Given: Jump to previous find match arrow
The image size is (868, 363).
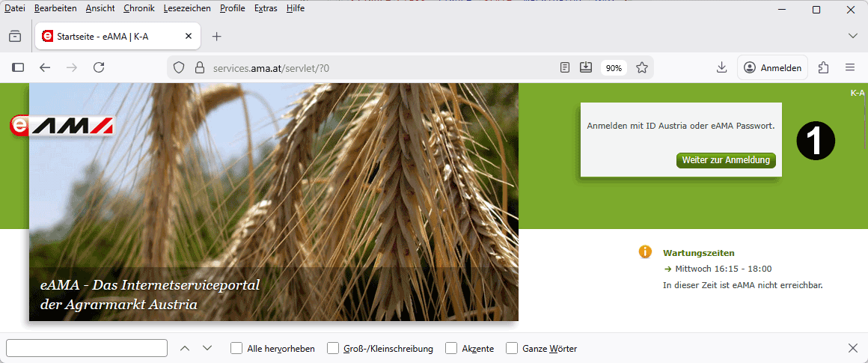Looking at the screenshot, I should [186, 348].
